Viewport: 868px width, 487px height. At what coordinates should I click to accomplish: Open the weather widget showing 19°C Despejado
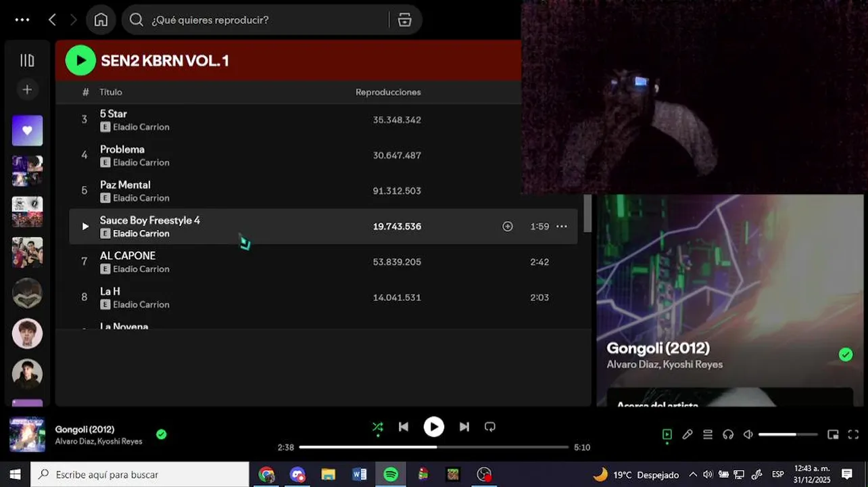coord(635,474)
